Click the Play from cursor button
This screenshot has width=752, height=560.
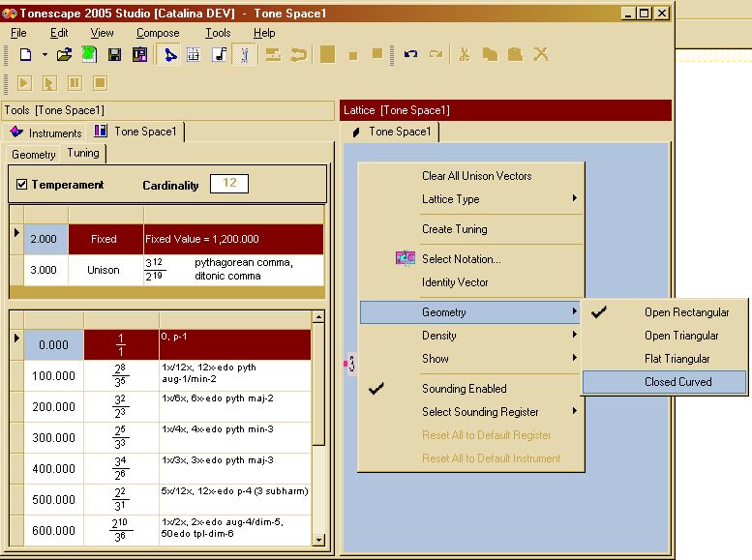tap(49, 83)
